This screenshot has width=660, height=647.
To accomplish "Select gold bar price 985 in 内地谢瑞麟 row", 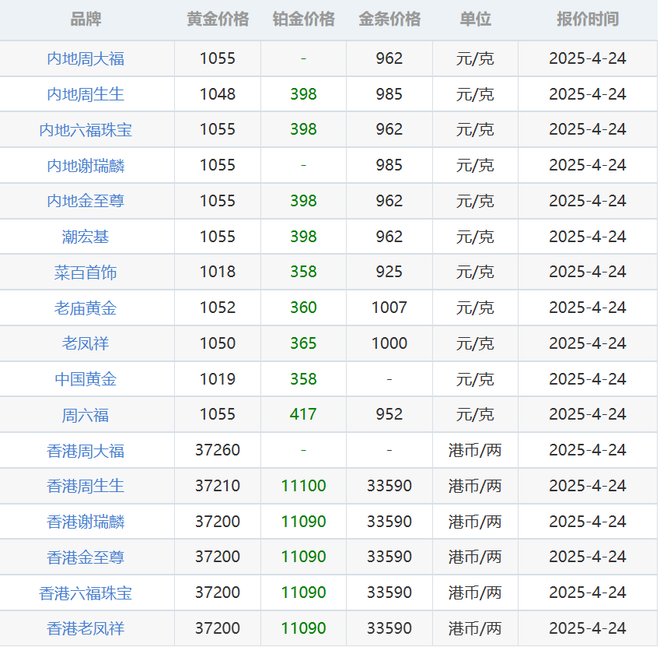I will (389, 165).
